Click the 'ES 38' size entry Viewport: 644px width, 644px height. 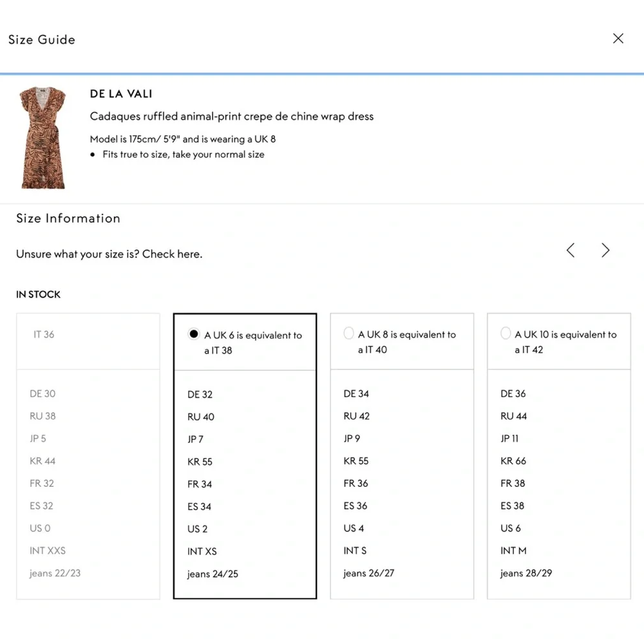pos(512,506)
